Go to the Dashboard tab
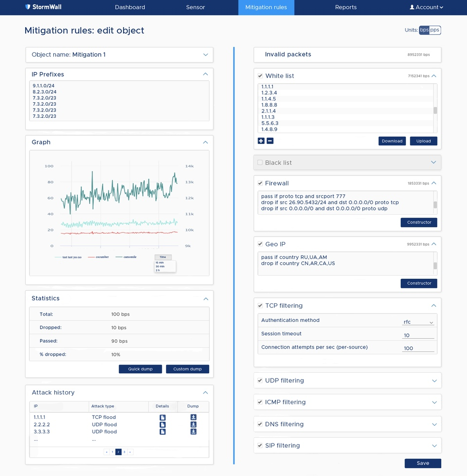Screen dimensions: 467x476 (x=130, y=7)
